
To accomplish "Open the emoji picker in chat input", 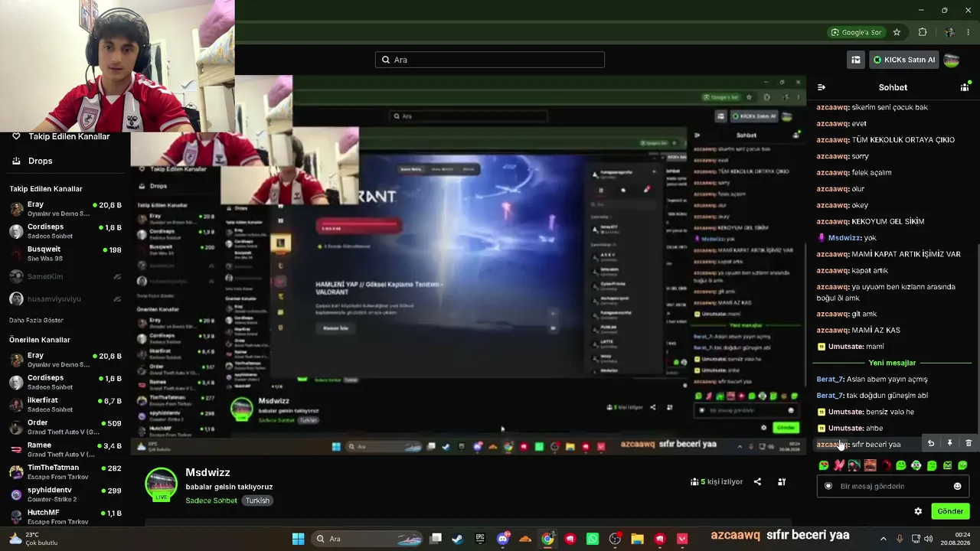I will [x=957, y=486].
